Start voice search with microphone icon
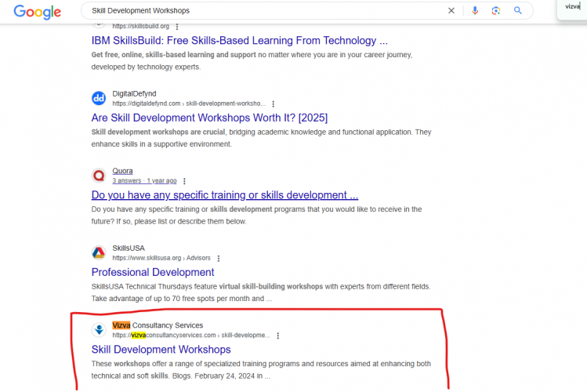 click(475, 10)
